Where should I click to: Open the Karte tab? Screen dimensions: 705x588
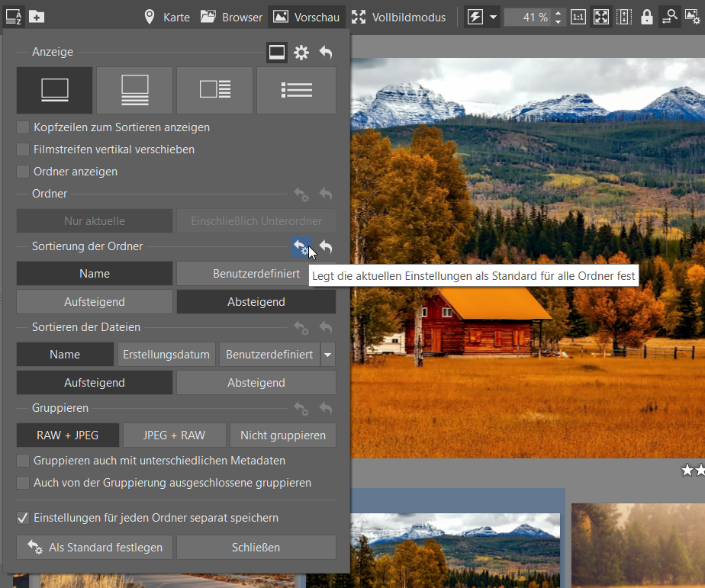[167, 17]
